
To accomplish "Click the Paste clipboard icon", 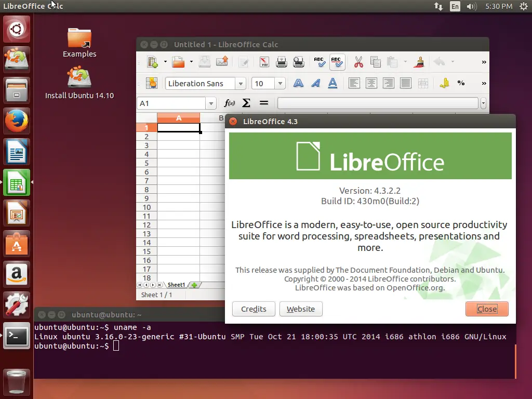I will pyautogui.click(x=392, y=62).
